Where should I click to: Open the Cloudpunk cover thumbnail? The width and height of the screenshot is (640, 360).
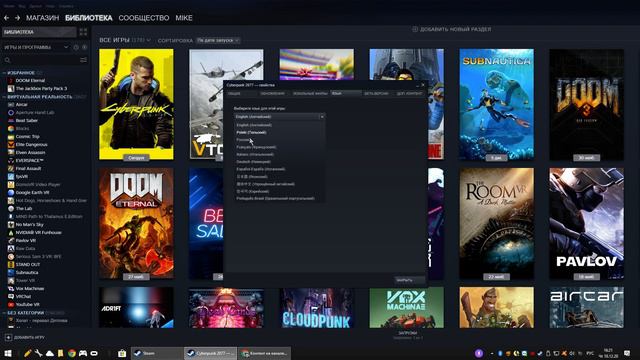point(317,307)
